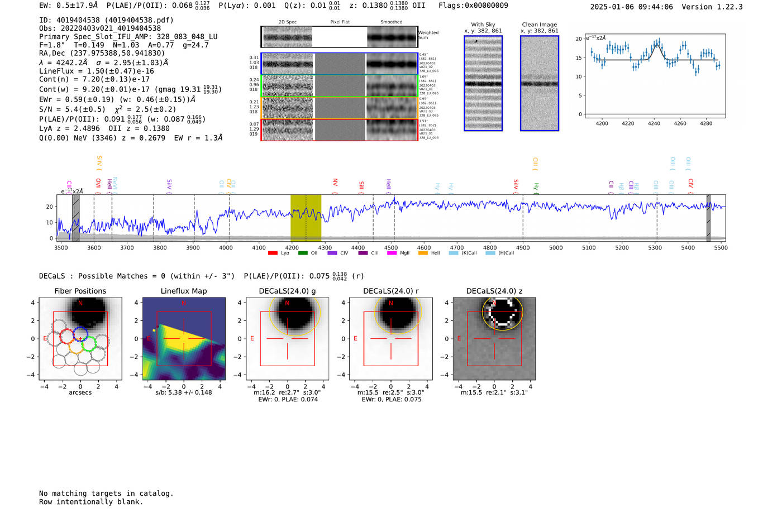Click the green Hγ line label
782x532 pixels.
[536, 188]
